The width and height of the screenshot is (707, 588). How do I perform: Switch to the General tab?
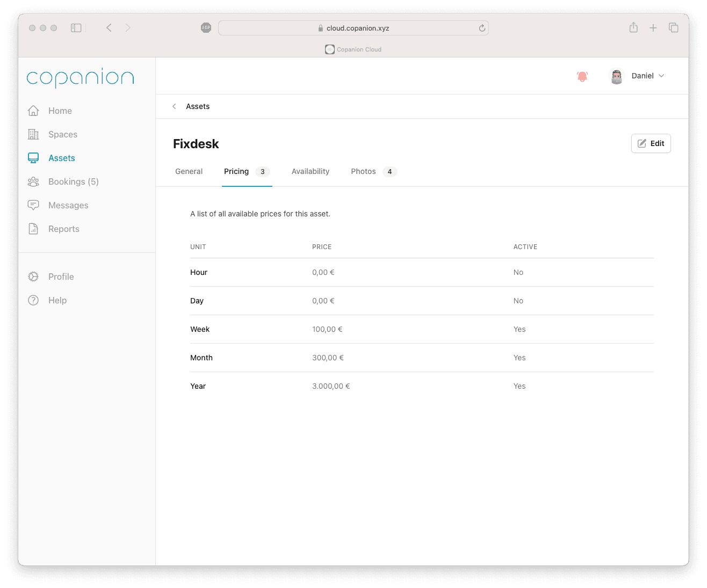189,171
